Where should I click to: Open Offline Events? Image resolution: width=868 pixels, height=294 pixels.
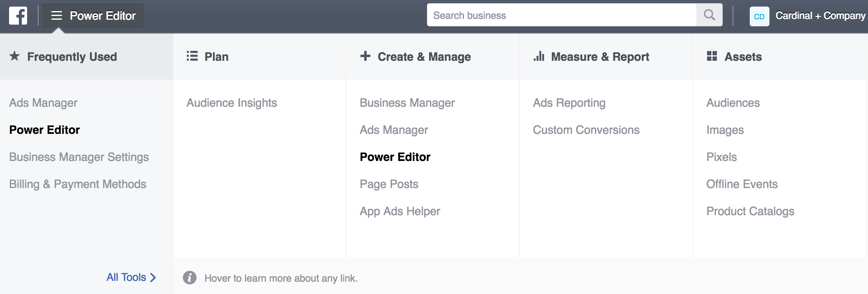point(742,184)
